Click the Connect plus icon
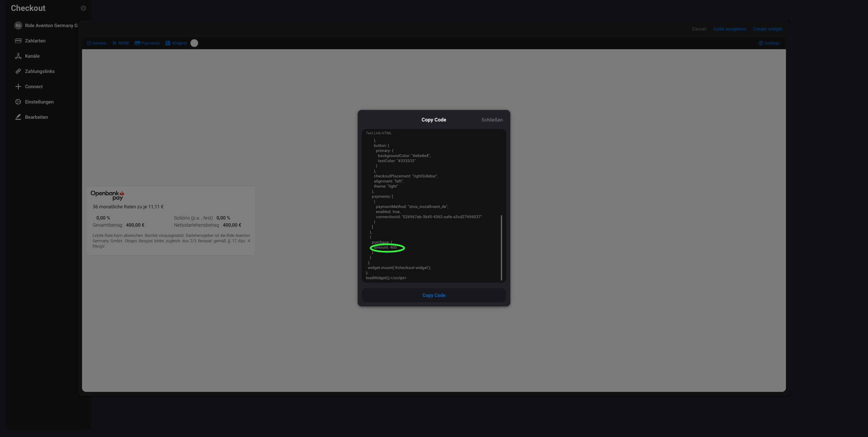Image resolution: width=868 pixels, height=437 pixels. click(x=18, y=87)
